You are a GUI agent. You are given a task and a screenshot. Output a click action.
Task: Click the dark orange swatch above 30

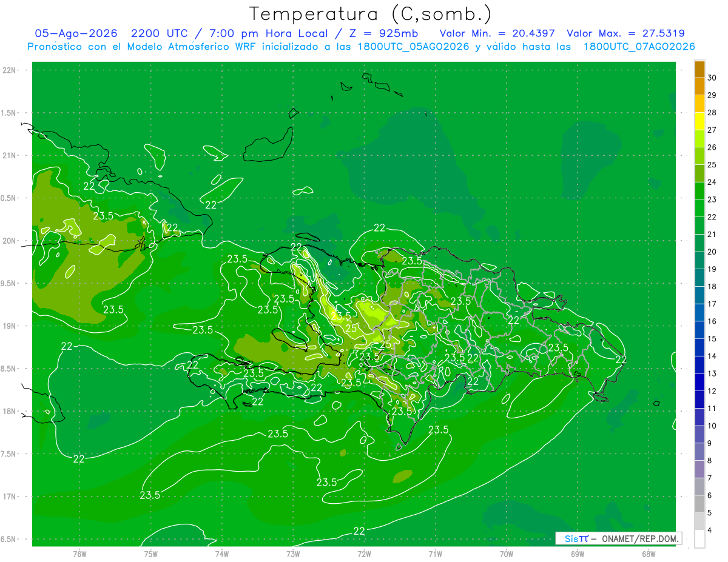[x=699, y=69]
